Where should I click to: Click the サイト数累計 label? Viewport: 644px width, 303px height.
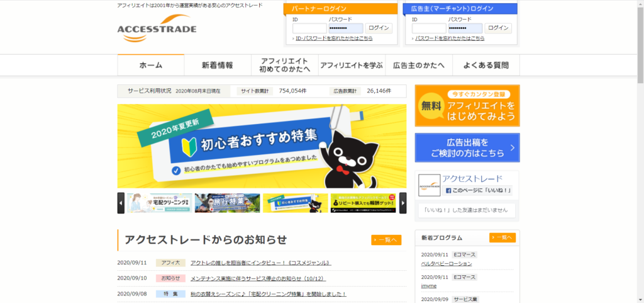point(255,91)
